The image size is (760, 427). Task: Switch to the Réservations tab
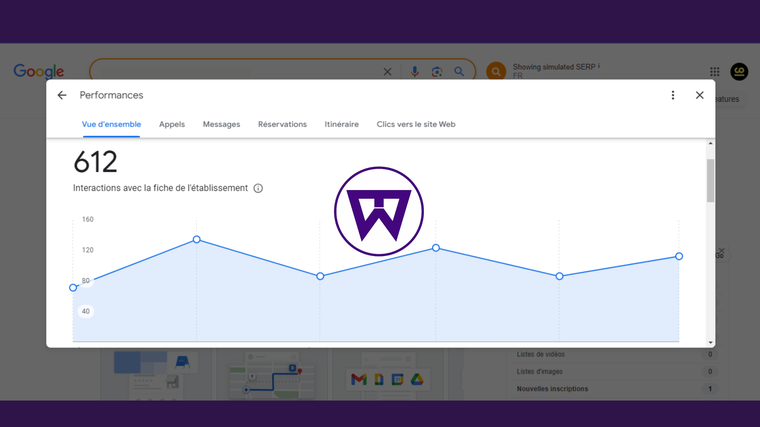(x=283, y=124)
